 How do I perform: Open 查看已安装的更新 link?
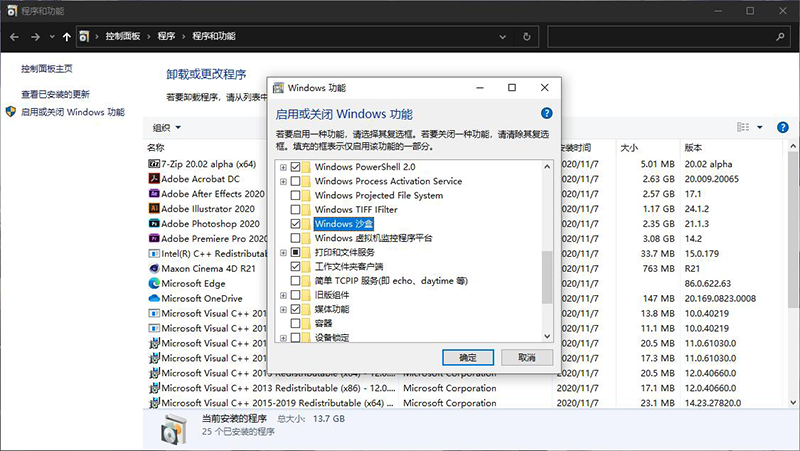click(x=55, y=94)
